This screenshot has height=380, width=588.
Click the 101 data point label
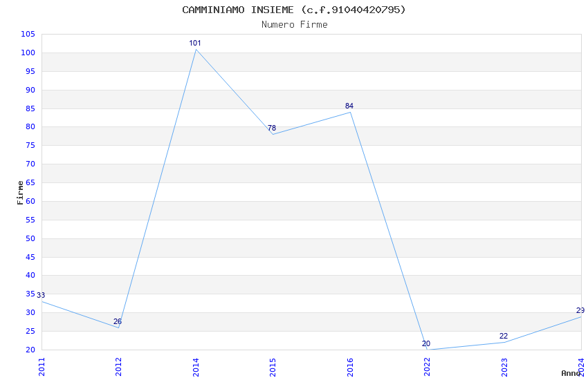pos(195,43)
